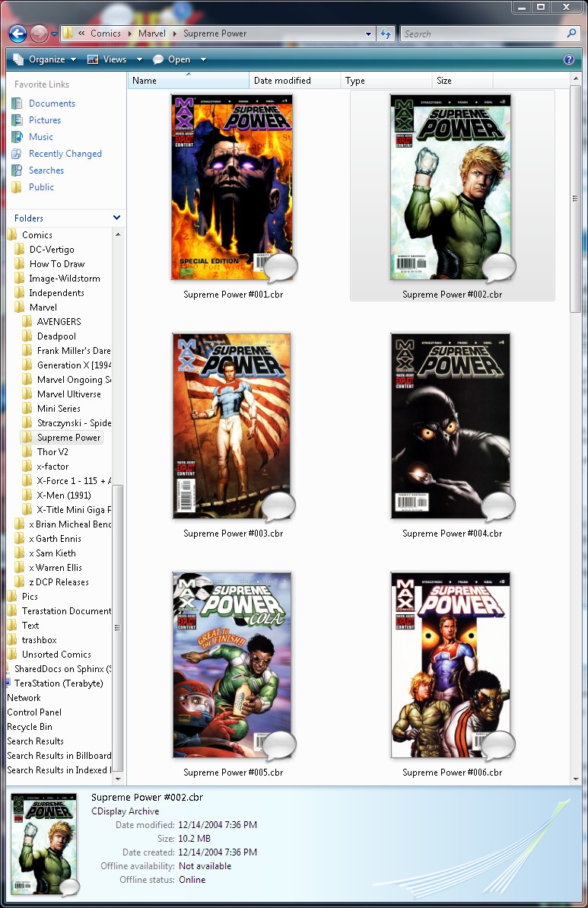Select Control Panel in folder tree
Screen dimensions: 588x908
click(34, 712)
